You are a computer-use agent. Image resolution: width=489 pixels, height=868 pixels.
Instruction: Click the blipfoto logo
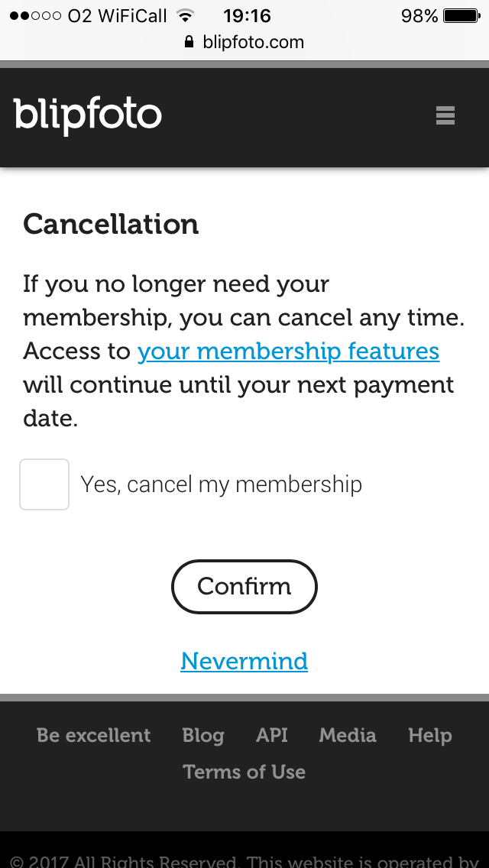pos(88,115)
